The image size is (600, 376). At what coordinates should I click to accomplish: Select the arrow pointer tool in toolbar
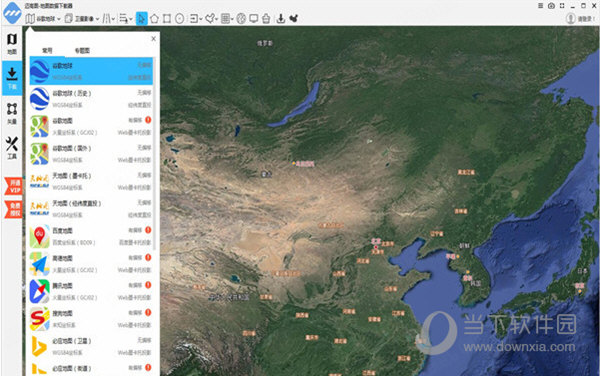pyautogui.click(x=141, y=18)
